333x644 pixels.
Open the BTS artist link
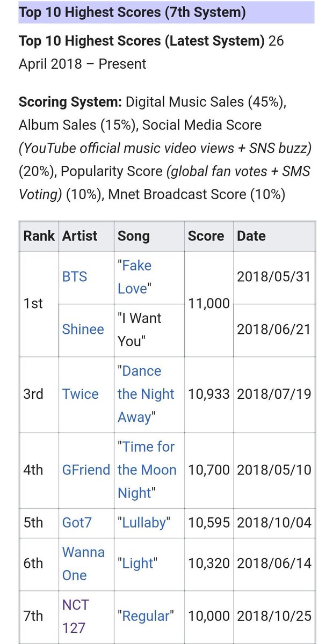(75, 277)
